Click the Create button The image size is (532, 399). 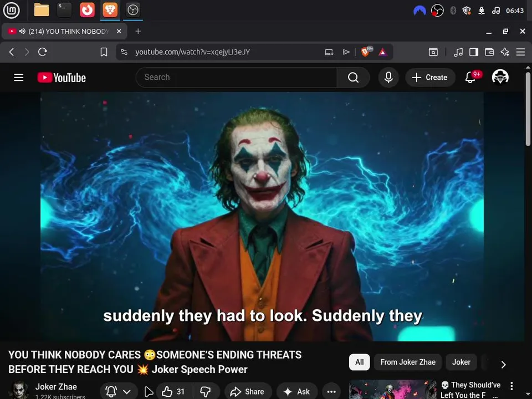[x=430, y=78]
